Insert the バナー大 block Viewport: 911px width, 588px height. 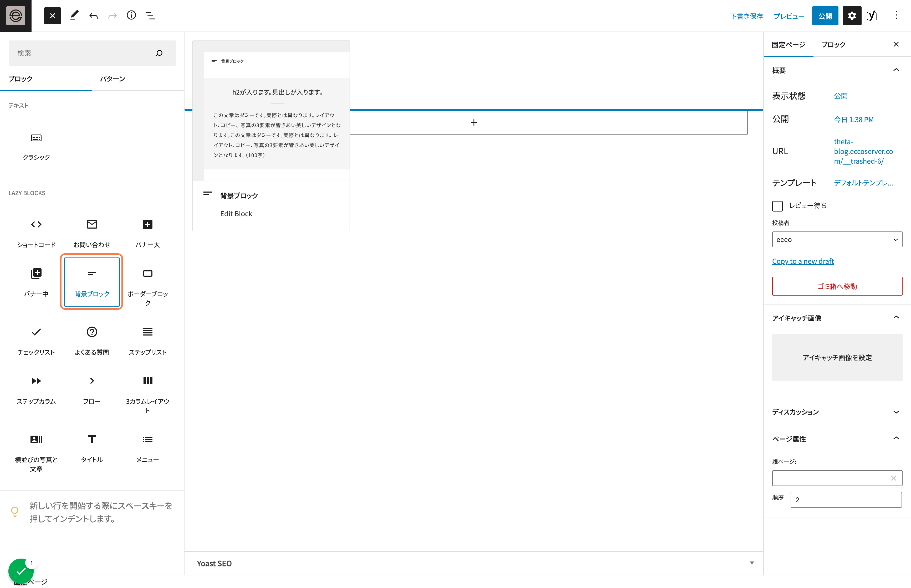(147, 233)
